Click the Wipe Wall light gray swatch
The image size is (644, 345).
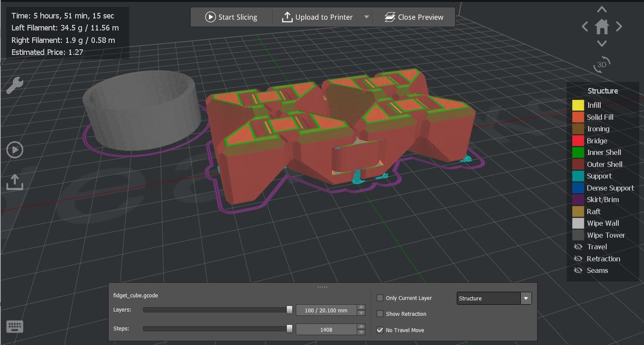(578, 223)
